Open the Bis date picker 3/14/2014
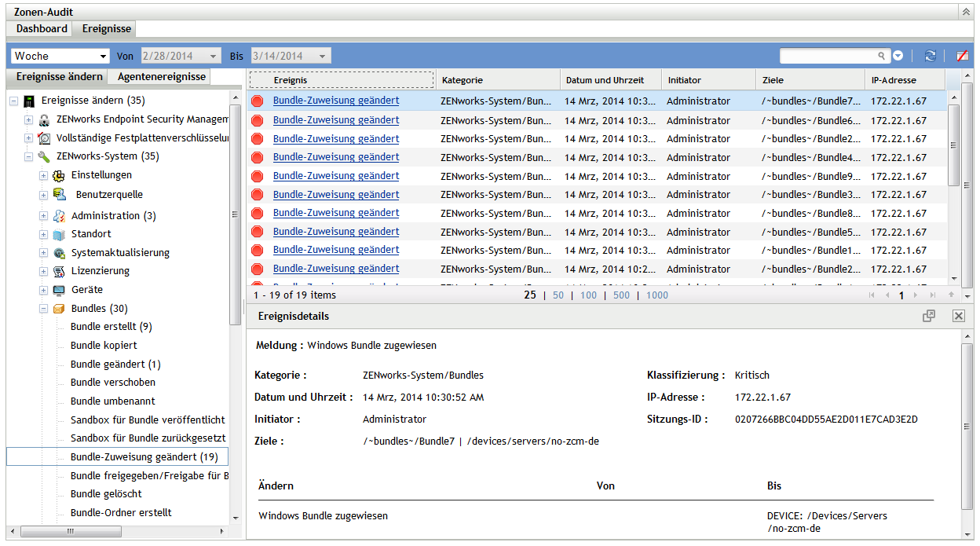The width and height of the screenshot is (980, 546). click(x=291, y=56)
